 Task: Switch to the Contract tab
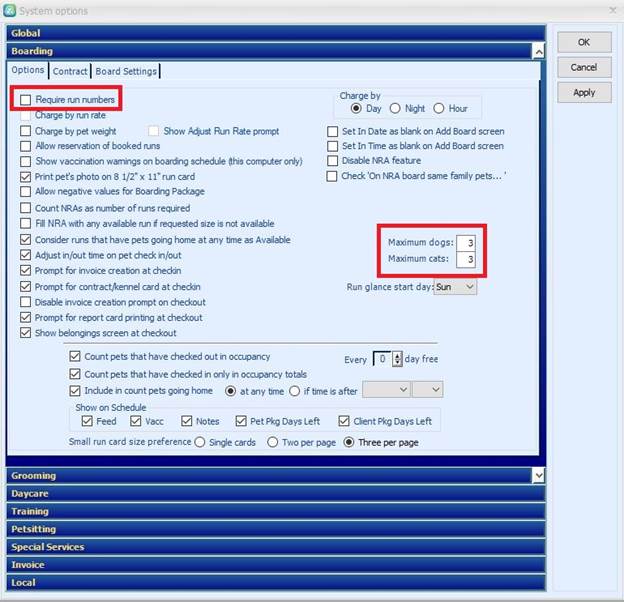[x=70, y=71]
